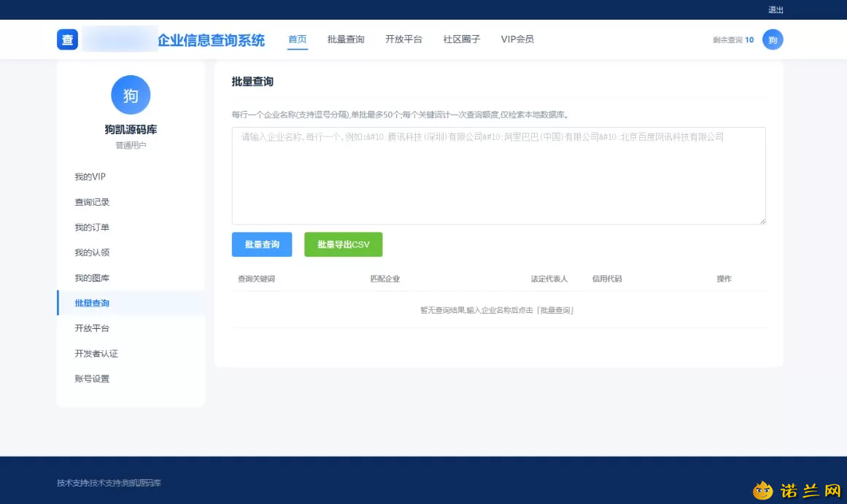Screen dimensions: 847x504
Task: Click the 企业信息查询系统 site title
Action: (x=212, y=40)
